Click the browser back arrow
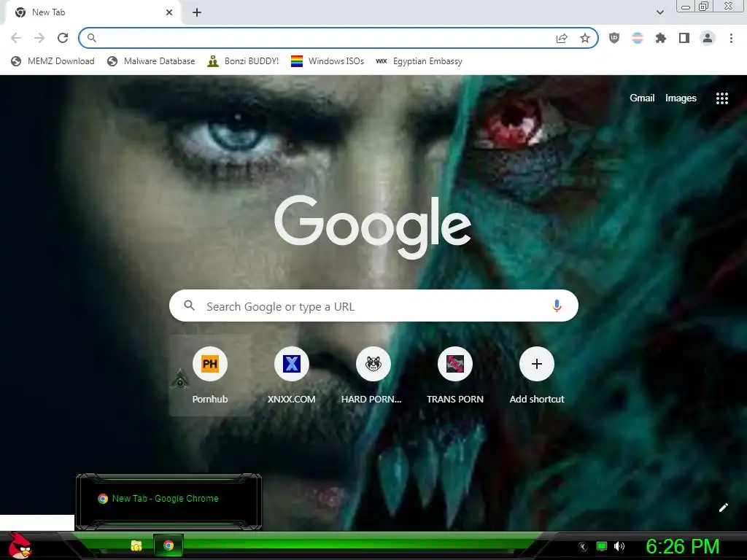 (16, 38)
